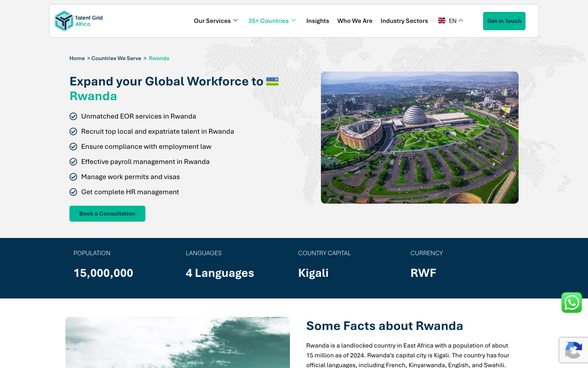Click the 15,000,000 population value
Screen dimensions: 588x368
click(x=103, y=273)
